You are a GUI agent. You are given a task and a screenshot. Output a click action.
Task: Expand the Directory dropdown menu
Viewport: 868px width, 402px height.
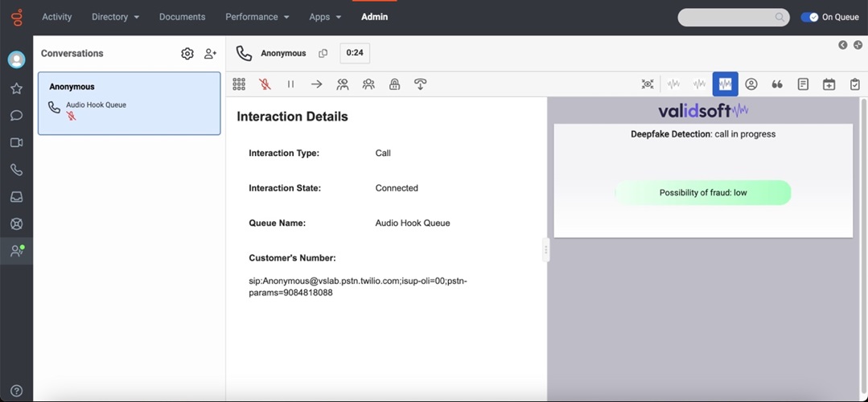(x=115, y=17)
